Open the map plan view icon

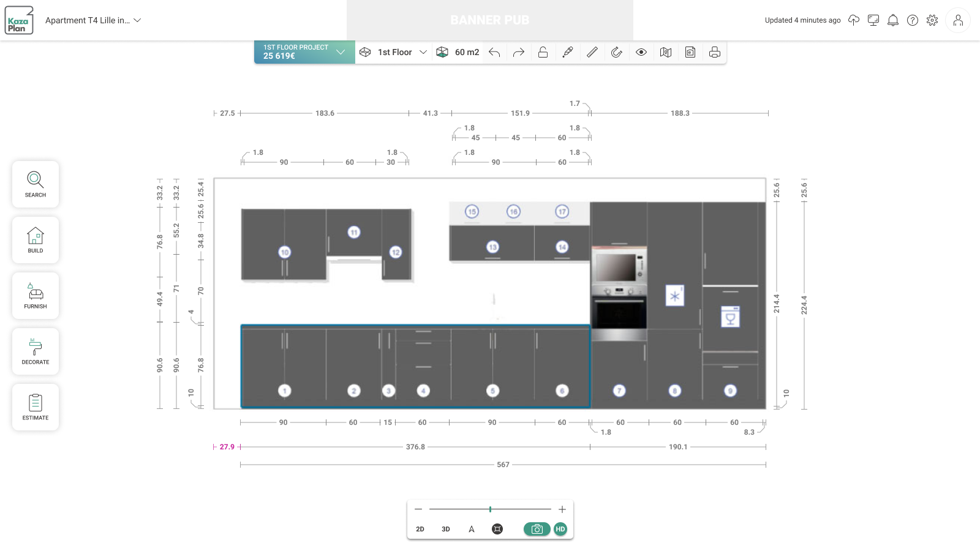coord(666,53)
